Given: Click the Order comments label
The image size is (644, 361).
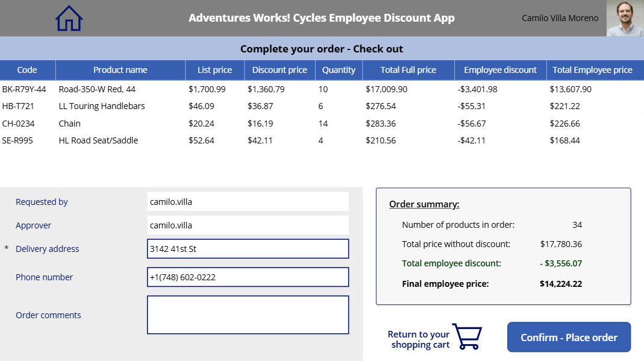Looking at the screenshot, I should tap(48, 315).
